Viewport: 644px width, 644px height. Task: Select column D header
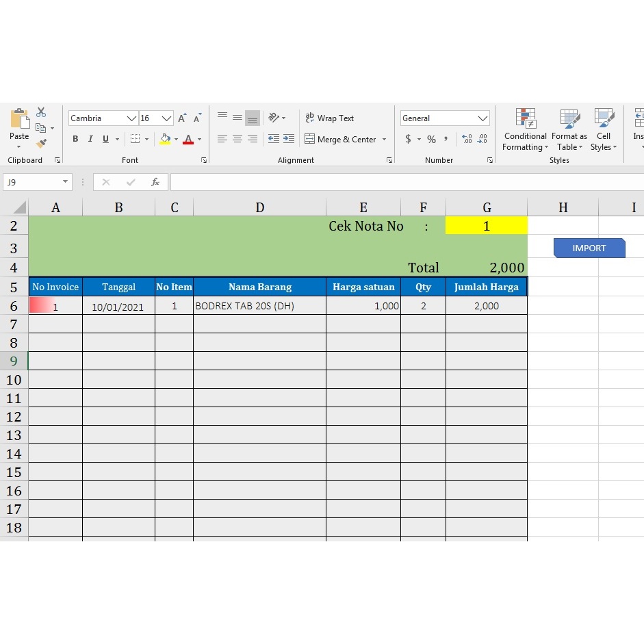coord(259,207)
